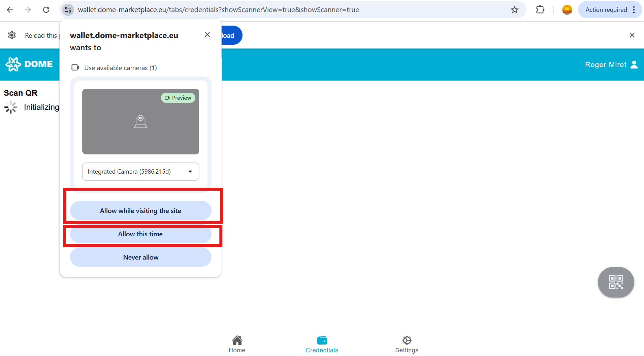Expand the Integrated Camera dropdown

(140, 172)
